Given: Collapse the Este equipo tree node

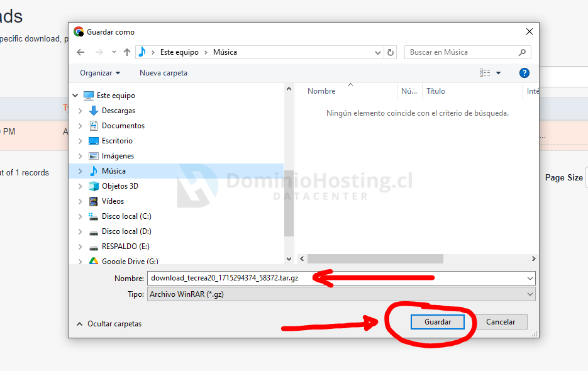Looking at the screenshot, I should tap(75, 96).
